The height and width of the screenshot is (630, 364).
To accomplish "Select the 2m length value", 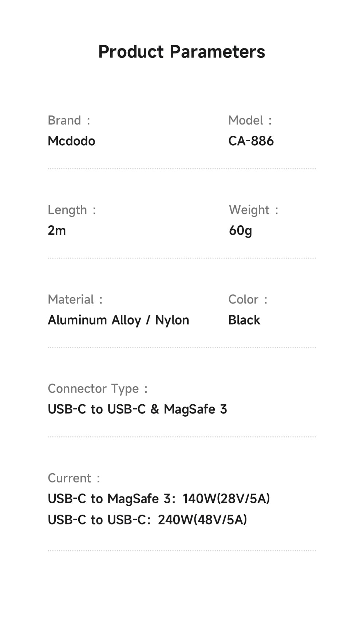I will (57, 230).
